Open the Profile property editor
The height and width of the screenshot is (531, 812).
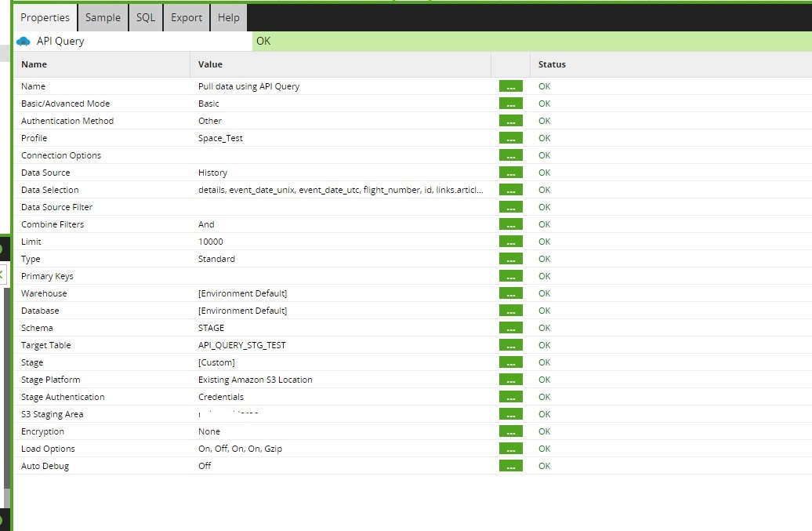510,138
